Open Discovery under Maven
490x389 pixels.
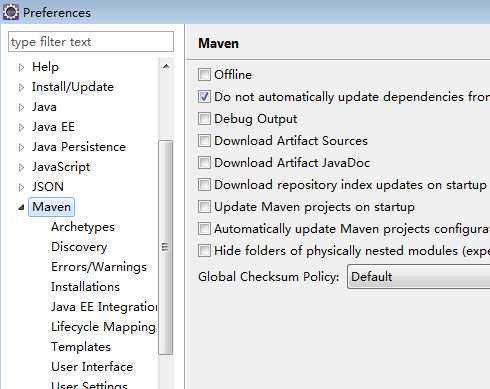[79, 247]
